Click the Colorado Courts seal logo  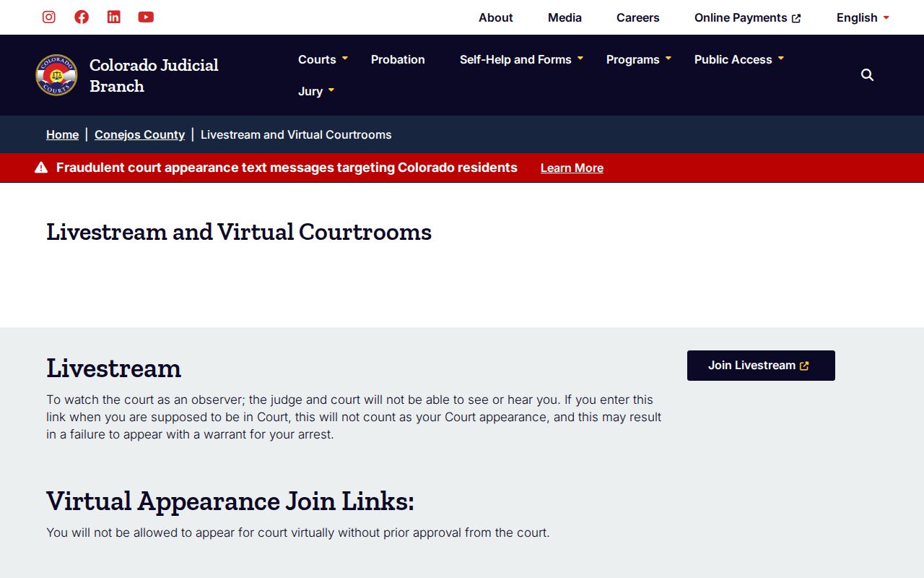click(x=56, y=75)
